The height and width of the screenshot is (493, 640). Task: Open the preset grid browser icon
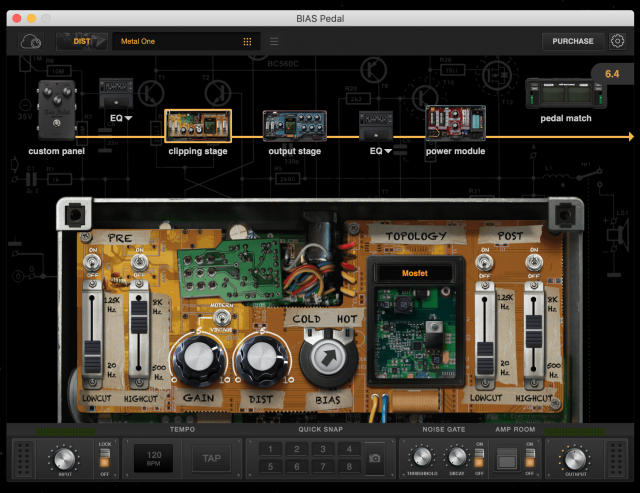pos(247,41)
